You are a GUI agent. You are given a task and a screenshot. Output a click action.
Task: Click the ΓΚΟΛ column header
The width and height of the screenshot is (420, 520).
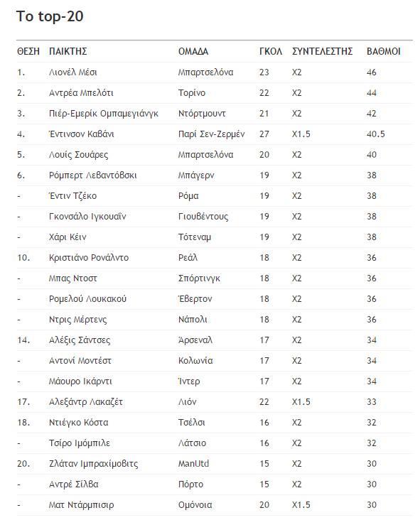(x=270, y=51)
